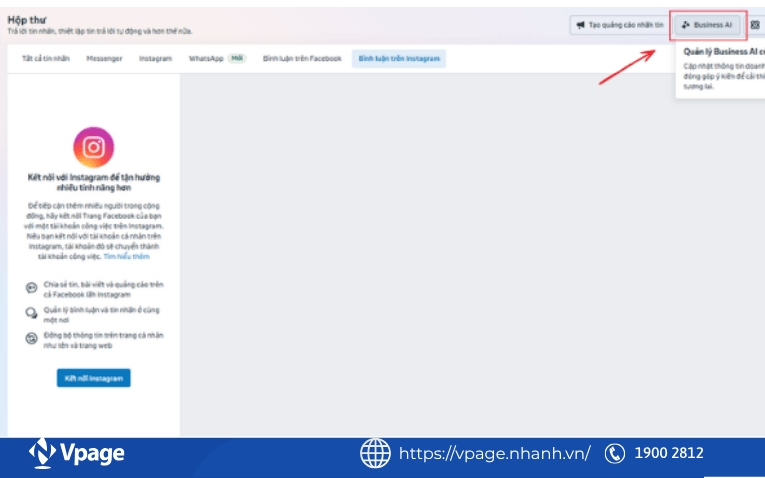765x478 pixels.
Task: Open the WhatsApp tab
Action: [217, 59]
